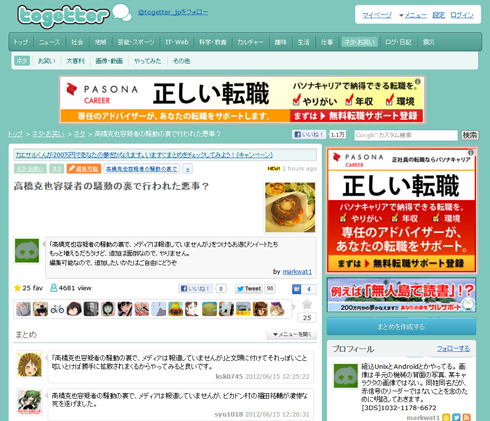Screen dimensions: 490x421
Task: Click the 4681 view person icon
Action: 53,288
